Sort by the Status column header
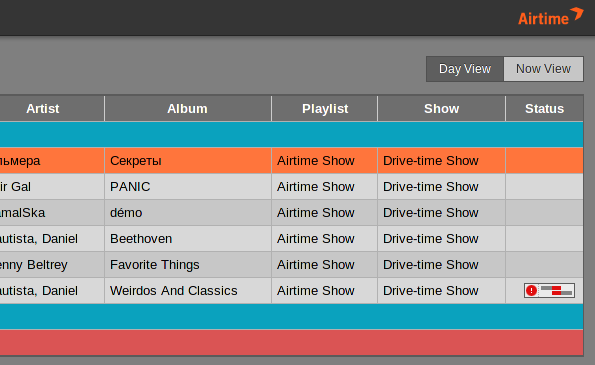The image size is (595, 365). (545, 109)
